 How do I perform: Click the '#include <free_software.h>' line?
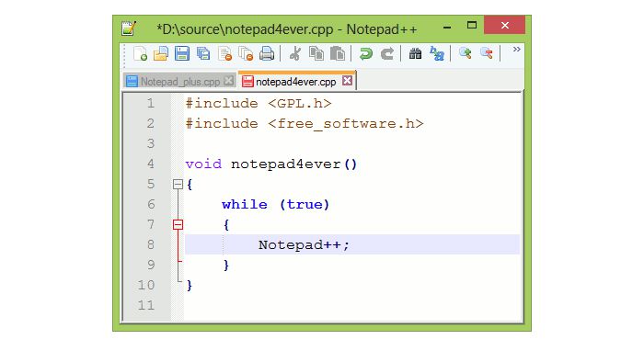coord(305,123)
